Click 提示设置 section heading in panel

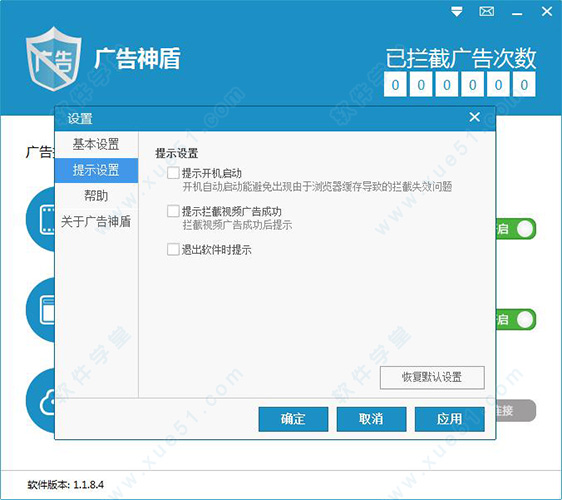click(177, 153)
